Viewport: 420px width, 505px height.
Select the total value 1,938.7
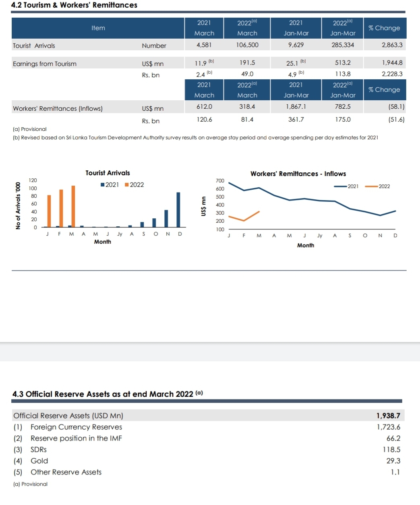tap(388, 416)
